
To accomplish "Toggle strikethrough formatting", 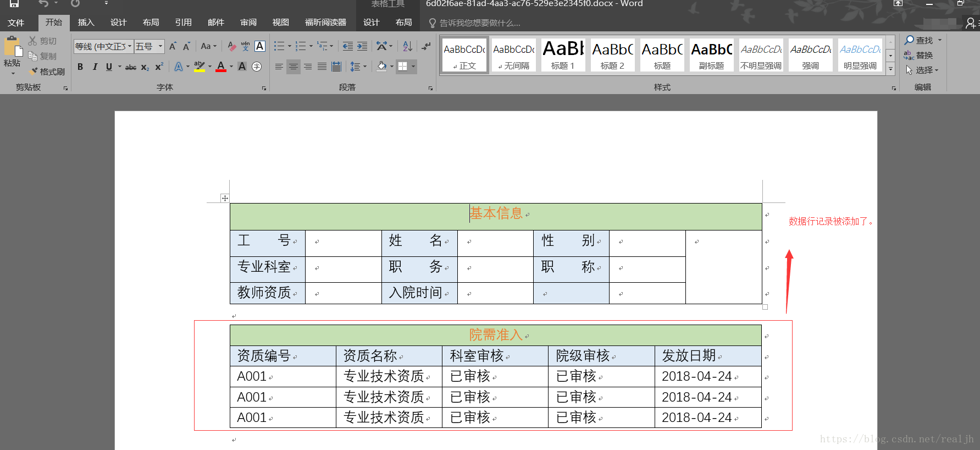I will click(x=131, y=67).
